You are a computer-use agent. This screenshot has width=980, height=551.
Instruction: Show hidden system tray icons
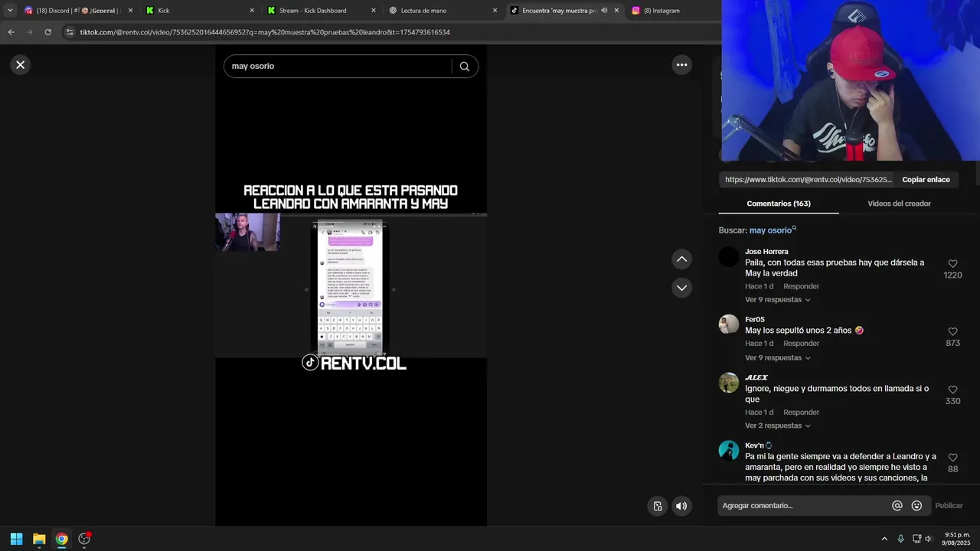pyautogui.click(x=884, y=539)
